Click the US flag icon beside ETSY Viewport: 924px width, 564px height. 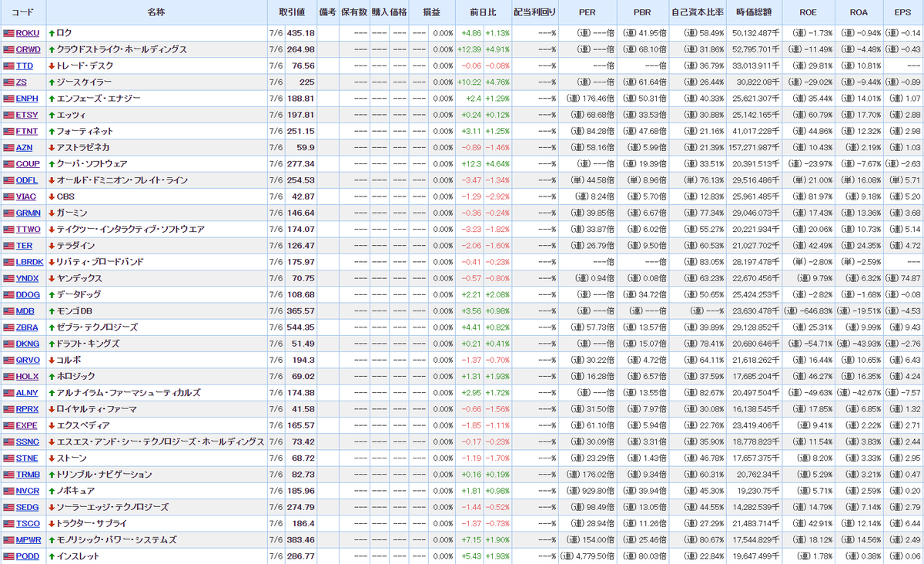[x=8, y=115]
